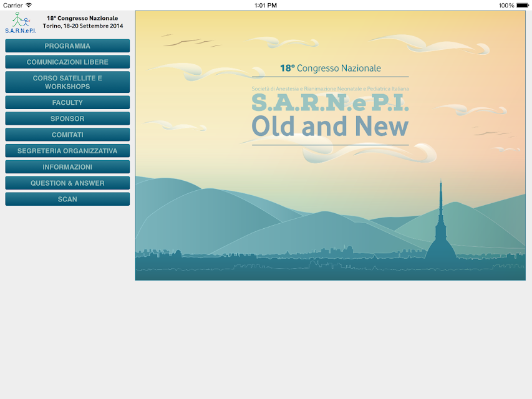
Task: Tap the battery indicator icon
Action: [x=523, y=5]
